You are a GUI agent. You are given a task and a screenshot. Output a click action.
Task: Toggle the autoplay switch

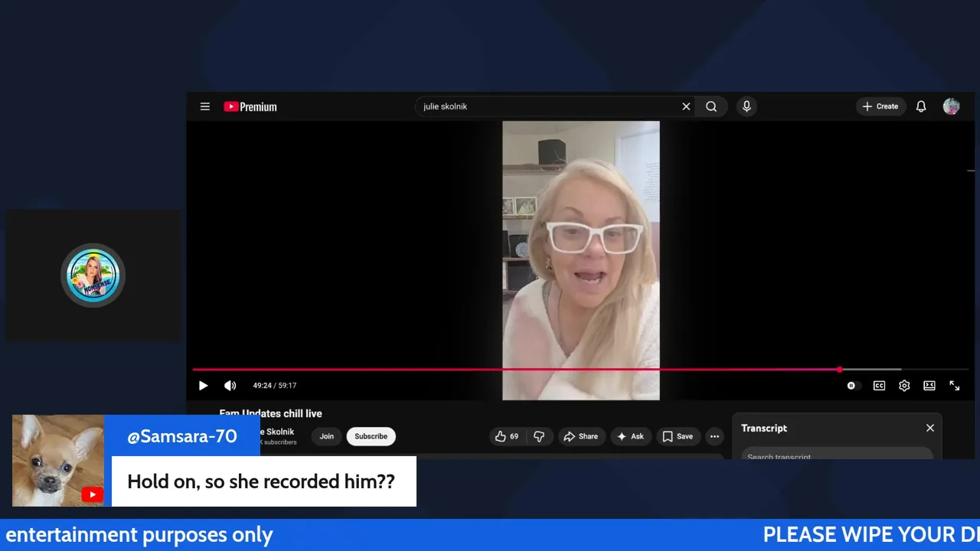coord(854,386)
